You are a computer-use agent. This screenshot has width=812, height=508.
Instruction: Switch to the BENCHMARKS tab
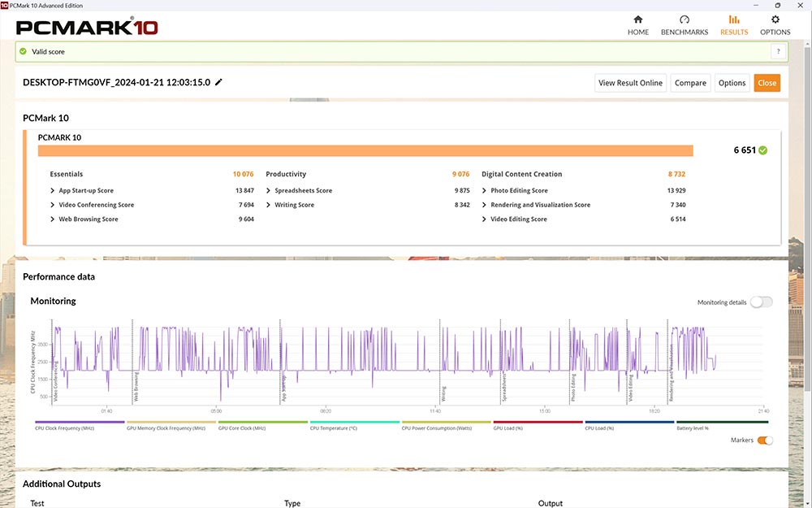click(684, 25)
